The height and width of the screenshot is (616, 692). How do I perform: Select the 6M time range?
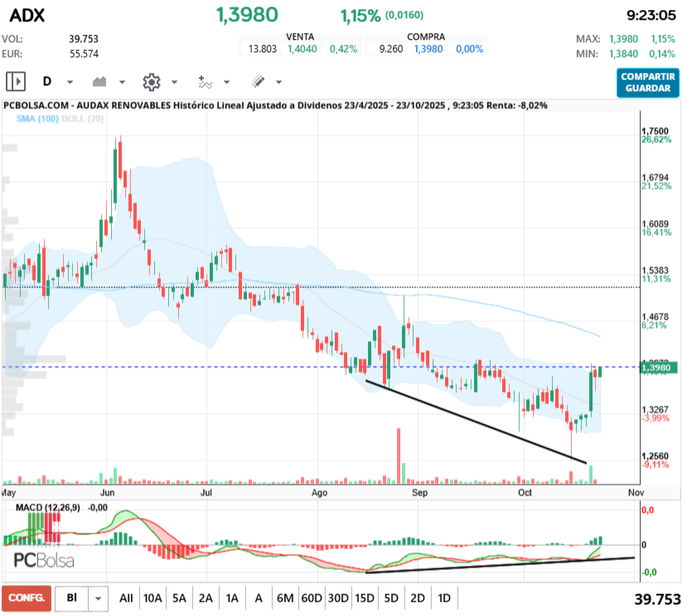point(284,598)
